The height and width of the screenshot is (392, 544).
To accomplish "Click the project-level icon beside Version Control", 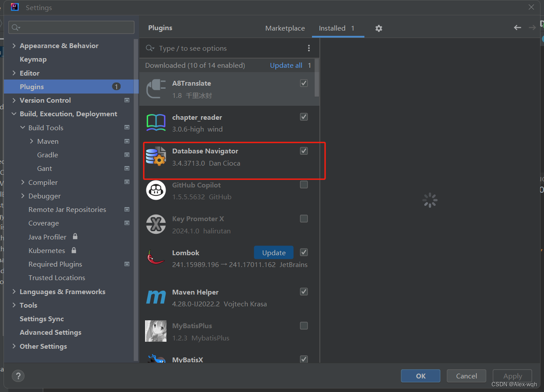I will coord(127,100).
